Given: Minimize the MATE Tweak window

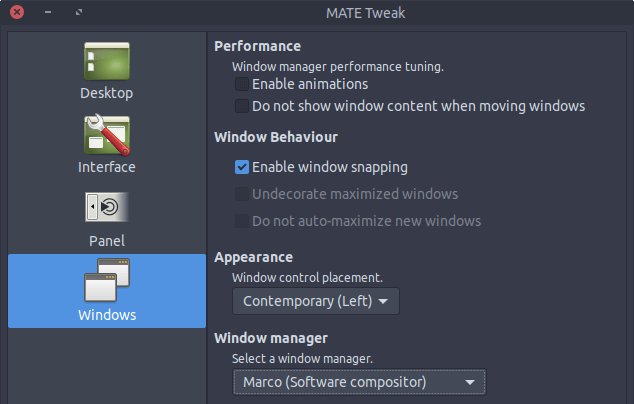Looking at the screenshot, I should pyautogui.click(x=47, y=12).
